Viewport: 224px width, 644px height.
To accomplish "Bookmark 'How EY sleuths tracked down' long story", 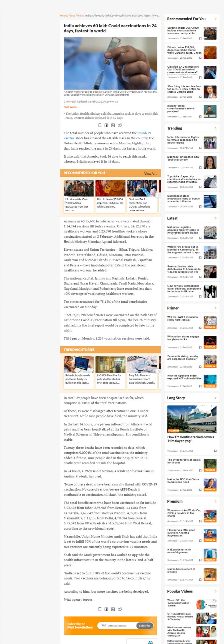I will click(215, 451).
